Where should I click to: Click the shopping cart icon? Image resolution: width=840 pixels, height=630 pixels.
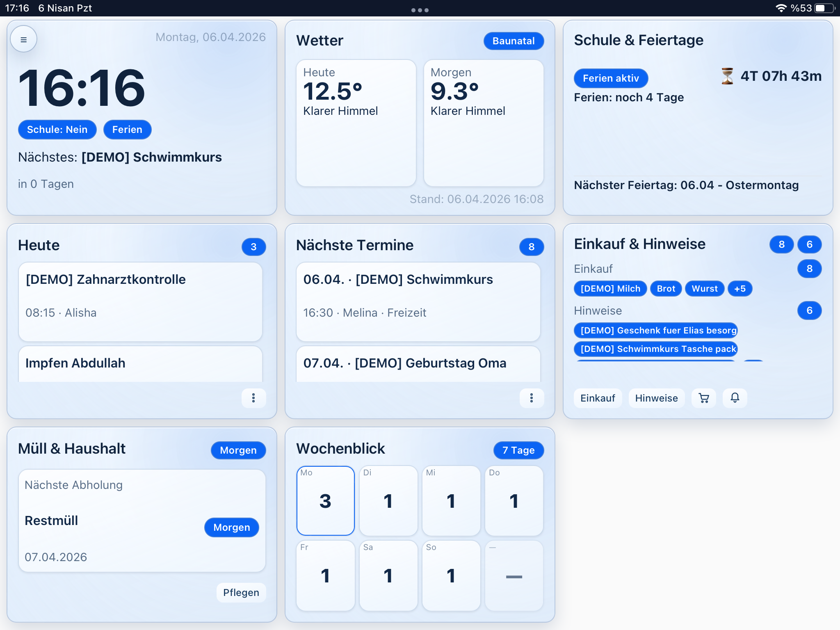coord(704,398)
